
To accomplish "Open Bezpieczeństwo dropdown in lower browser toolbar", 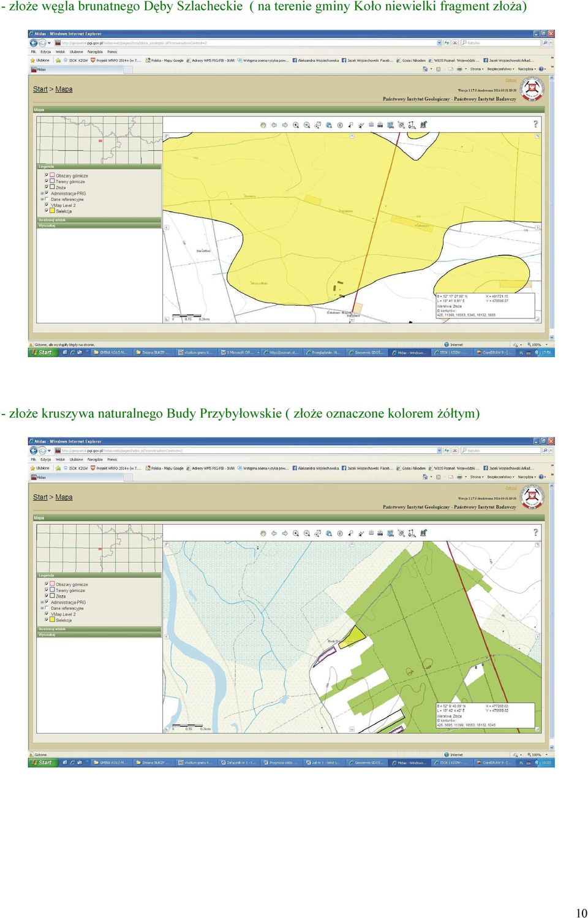I will point(500,477).
